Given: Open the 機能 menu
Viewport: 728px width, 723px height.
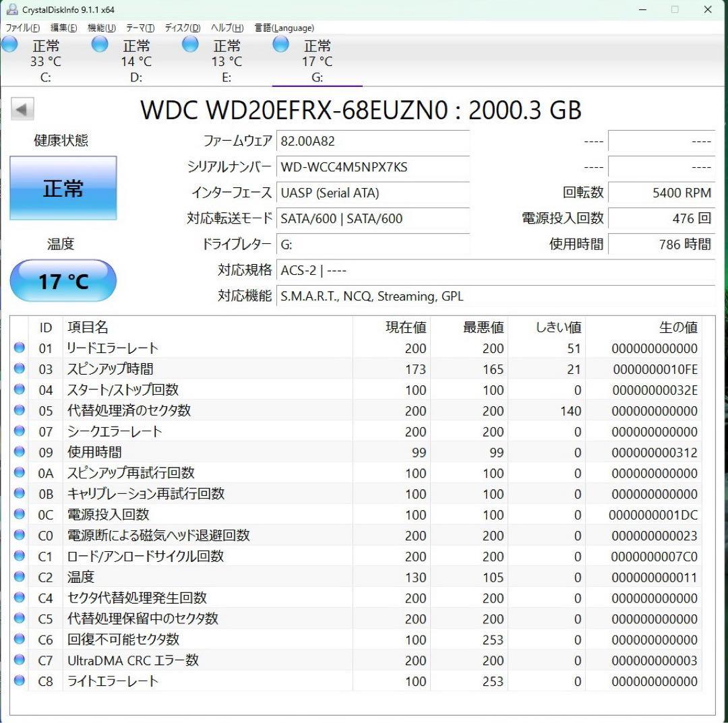Looking at the screenshot, I should [99, 28].
